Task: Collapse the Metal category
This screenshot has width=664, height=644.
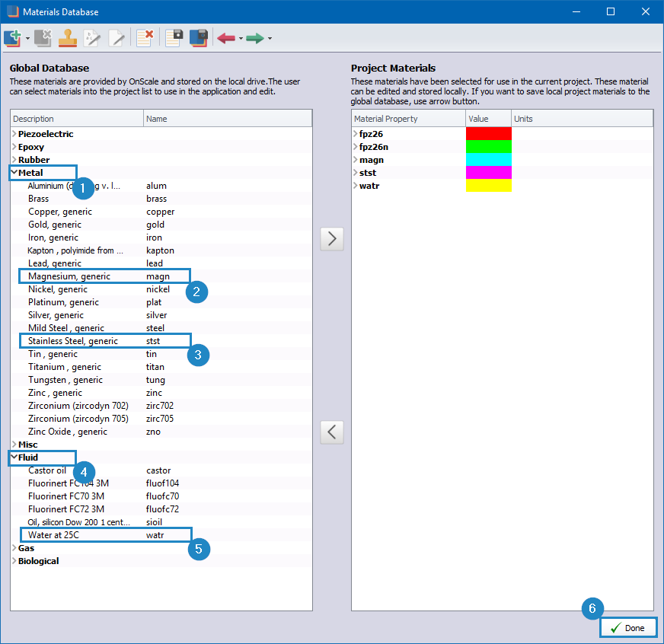Action: [x=14, y=173]
